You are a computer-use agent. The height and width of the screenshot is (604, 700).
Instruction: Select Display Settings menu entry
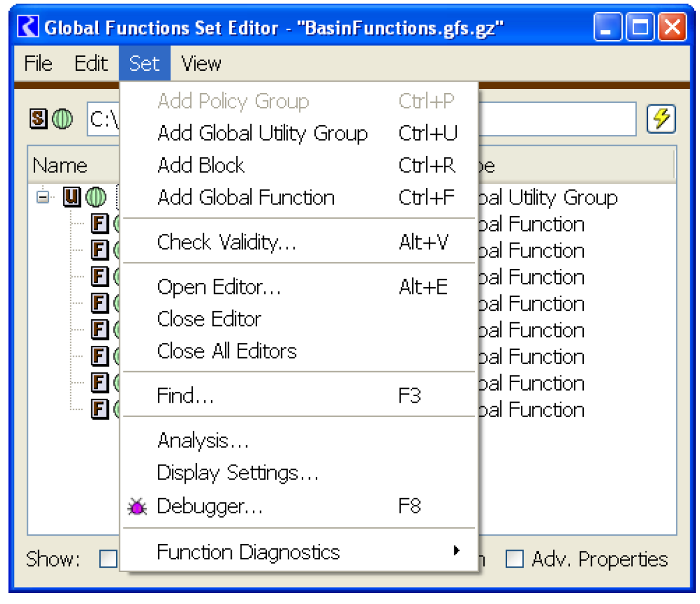237,473
